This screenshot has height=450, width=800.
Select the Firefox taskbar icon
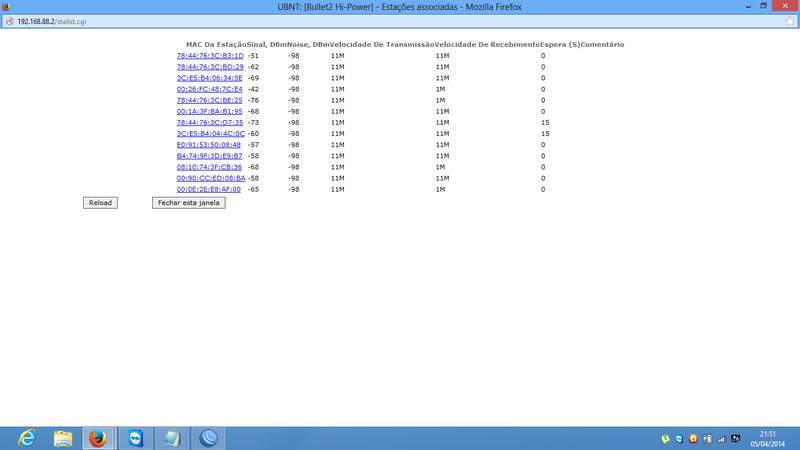pyautogui.click(x=98, y=438)
